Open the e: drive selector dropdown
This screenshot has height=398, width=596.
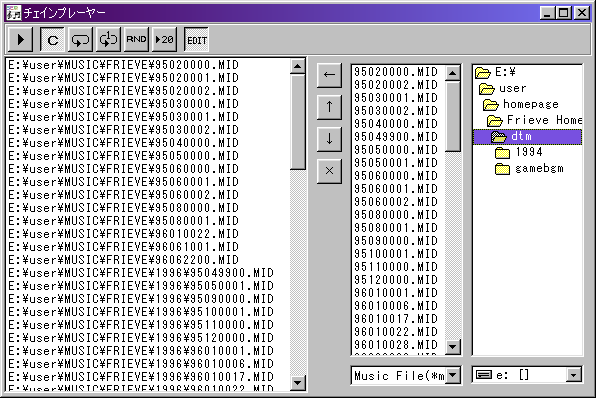(x=573, y=376)
